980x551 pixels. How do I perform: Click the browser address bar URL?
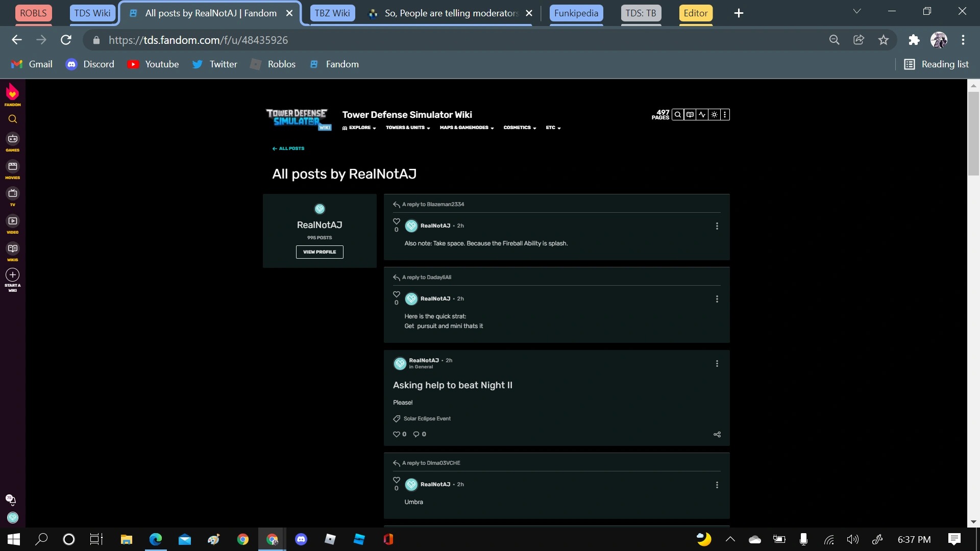tap(198, 40)
